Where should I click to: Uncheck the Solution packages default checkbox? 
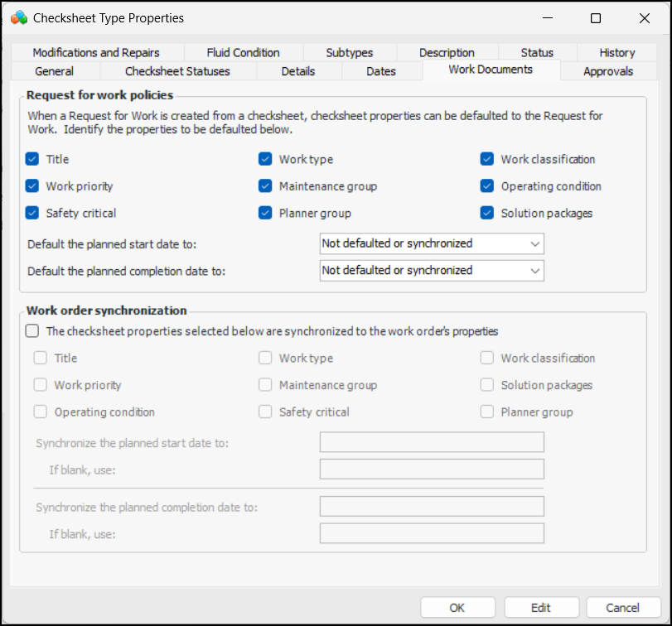pos(487,213)
